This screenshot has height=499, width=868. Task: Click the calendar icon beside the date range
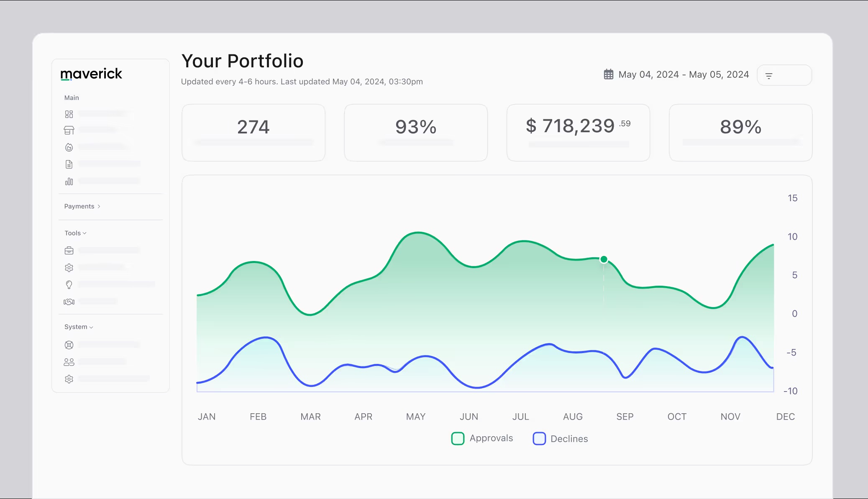[609, 74]
